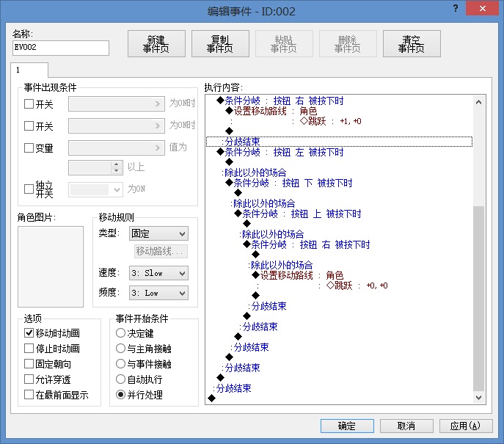Cancel with the 取消 button
Image resolution: width=504 pixels, height=444 pixels.
[406, 426]
